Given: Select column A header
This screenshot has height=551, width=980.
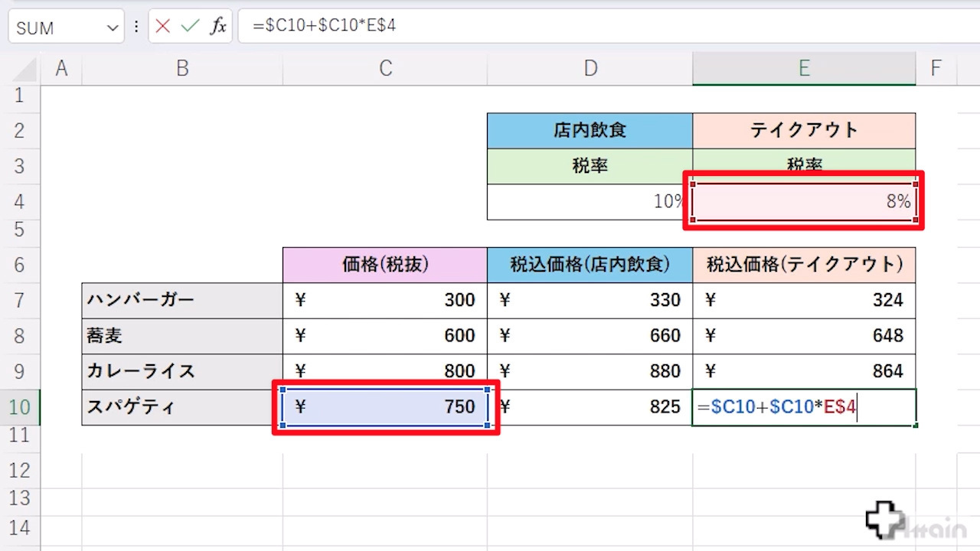Looking at the screenshot, I should 61,69.
